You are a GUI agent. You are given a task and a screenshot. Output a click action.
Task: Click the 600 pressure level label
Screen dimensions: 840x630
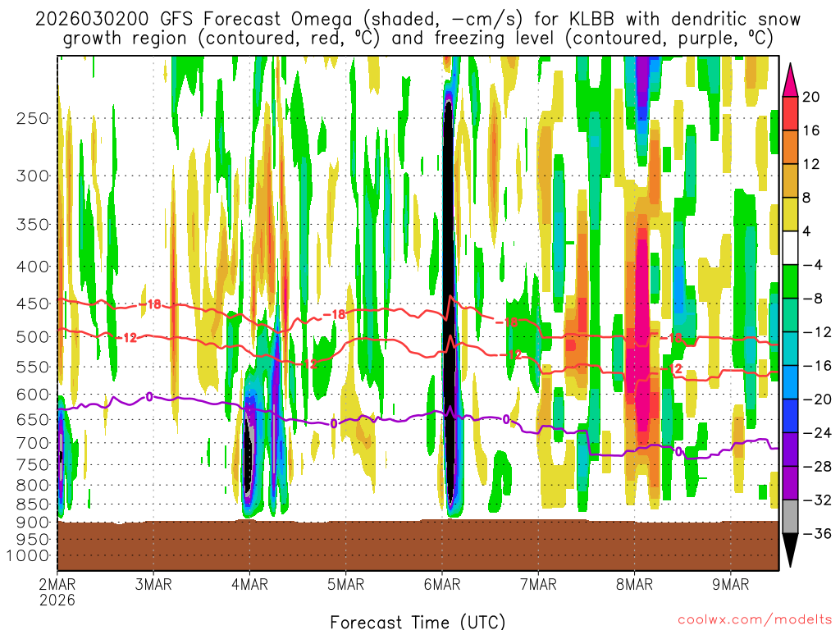[x=33, y=395]
